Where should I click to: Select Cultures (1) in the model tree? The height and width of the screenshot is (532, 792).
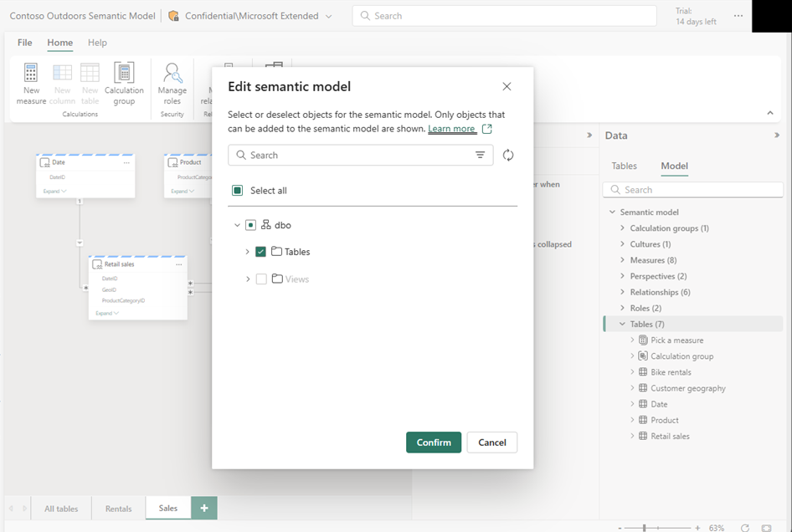(x=650, y=243)
